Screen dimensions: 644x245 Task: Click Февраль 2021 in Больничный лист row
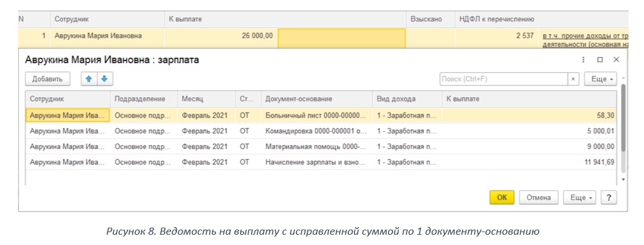207,116
